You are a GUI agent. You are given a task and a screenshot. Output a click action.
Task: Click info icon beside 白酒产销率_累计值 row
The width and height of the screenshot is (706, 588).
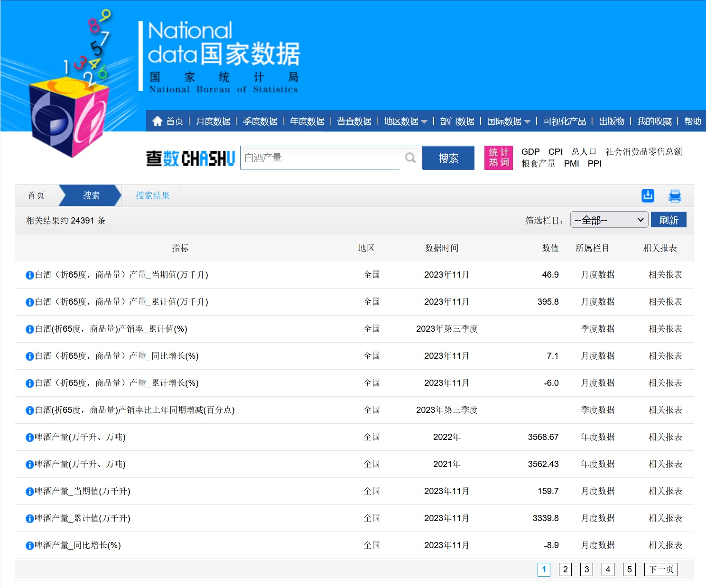29,329
